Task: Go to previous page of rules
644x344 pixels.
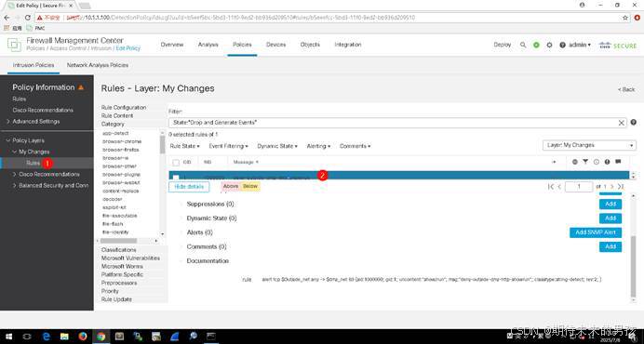Action: 559,187
